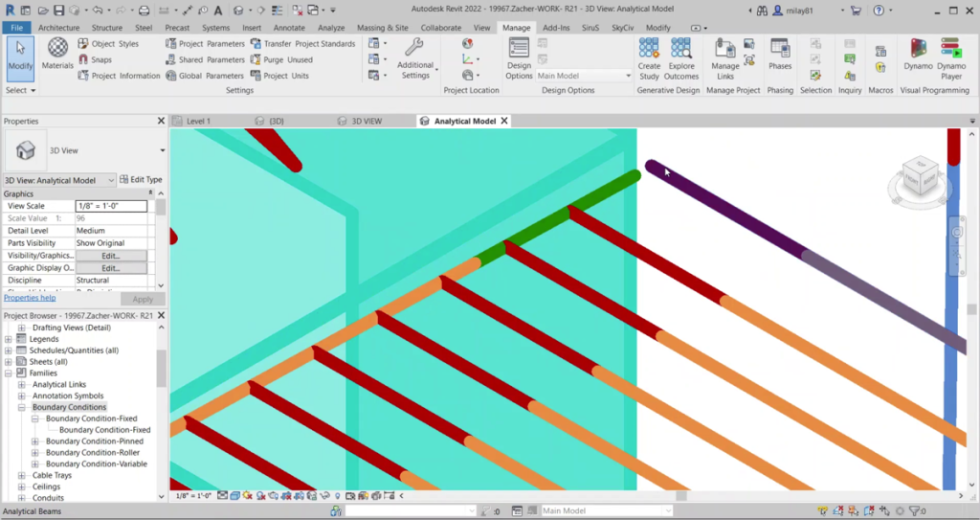Expand the Sheets (all) node
This screenshot has height=520, width=980.
9,362
